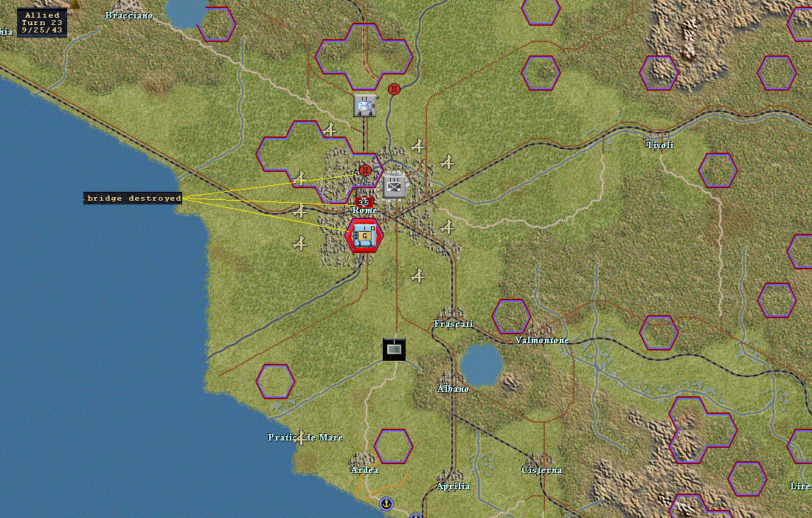Click airfield directly west of the G unit
The height and width of the screenshot is (518, 812).
[x=299, y=243]
